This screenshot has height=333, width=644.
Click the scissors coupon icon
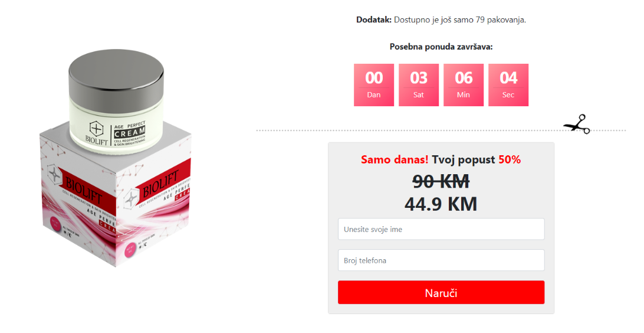pos(577,124)
